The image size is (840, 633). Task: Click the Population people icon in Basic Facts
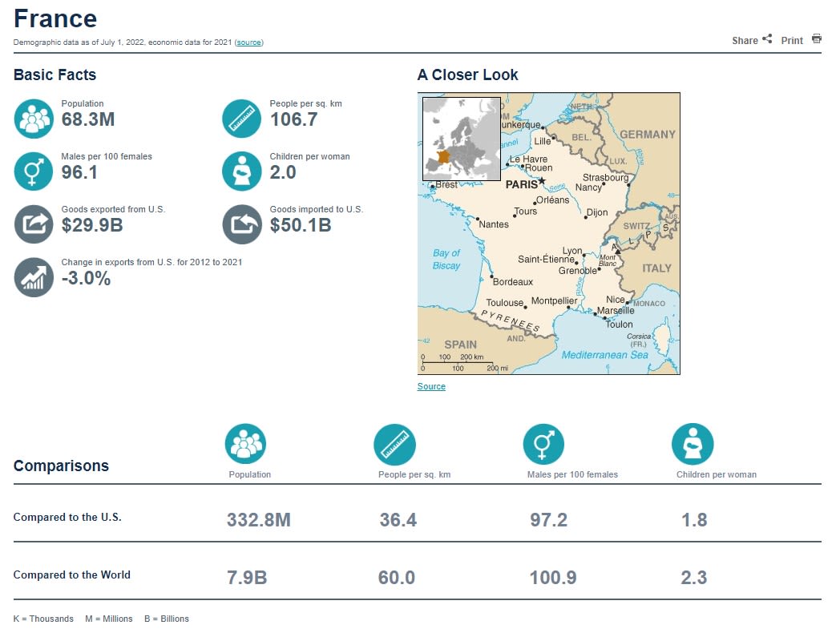pyautogui.click(x=33, y=119)
